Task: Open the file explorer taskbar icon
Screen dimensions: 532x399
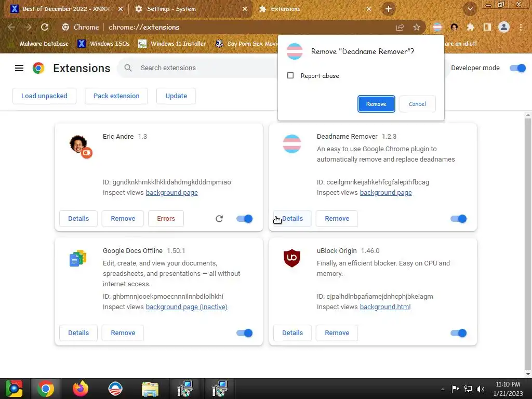Action: click(150, 389)
